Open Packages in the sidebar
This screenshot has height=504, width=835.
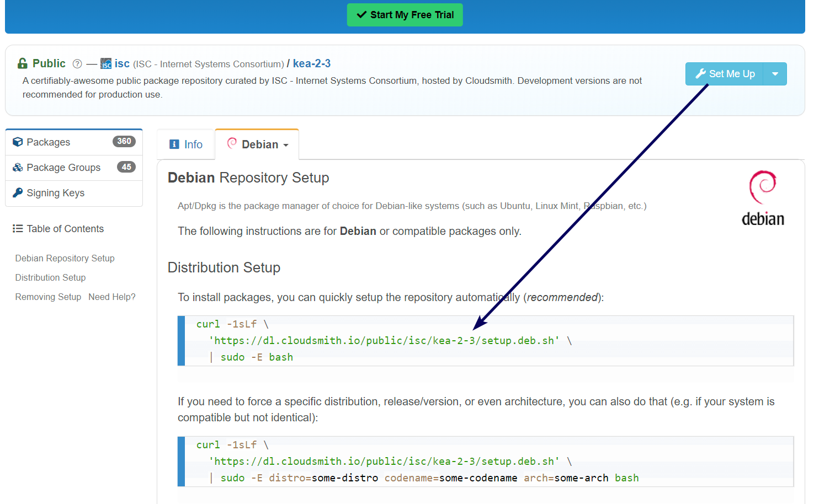74,142
